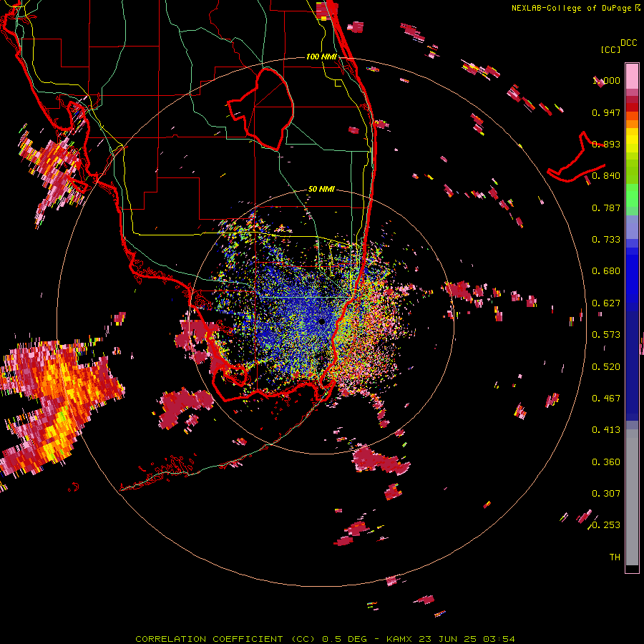Click the pink top segment of color bar
The height and width of the screenshot is (644, 644).
[632, 77]
